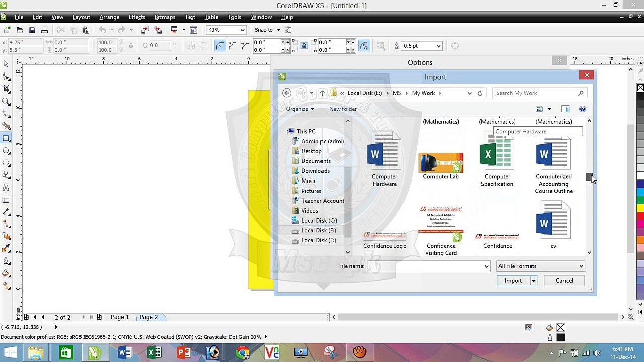Select the Basic Shapes tool in the toolbox
Screen dimensions: 644x362
coord(6,175)
